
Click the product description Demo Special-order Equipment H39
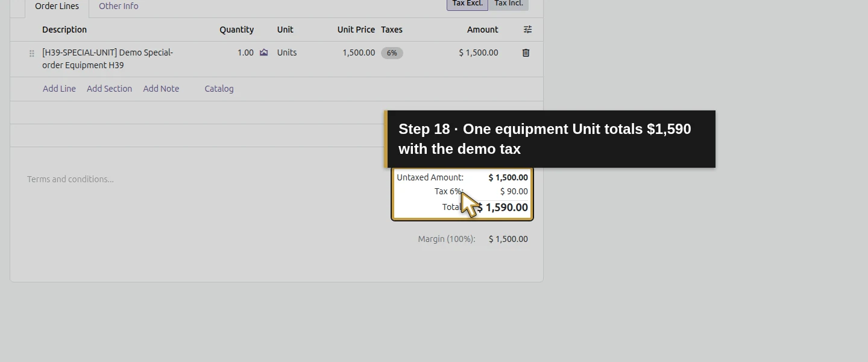coord(108,59)
